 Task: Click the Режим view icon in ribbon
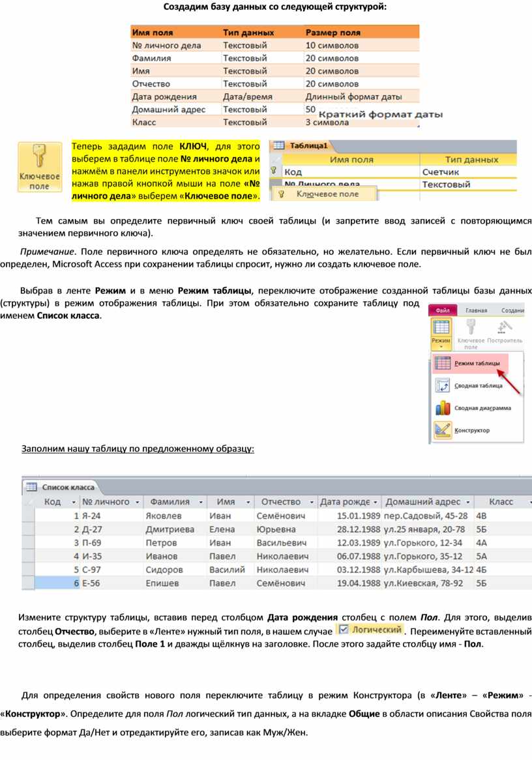coord(441,328)
